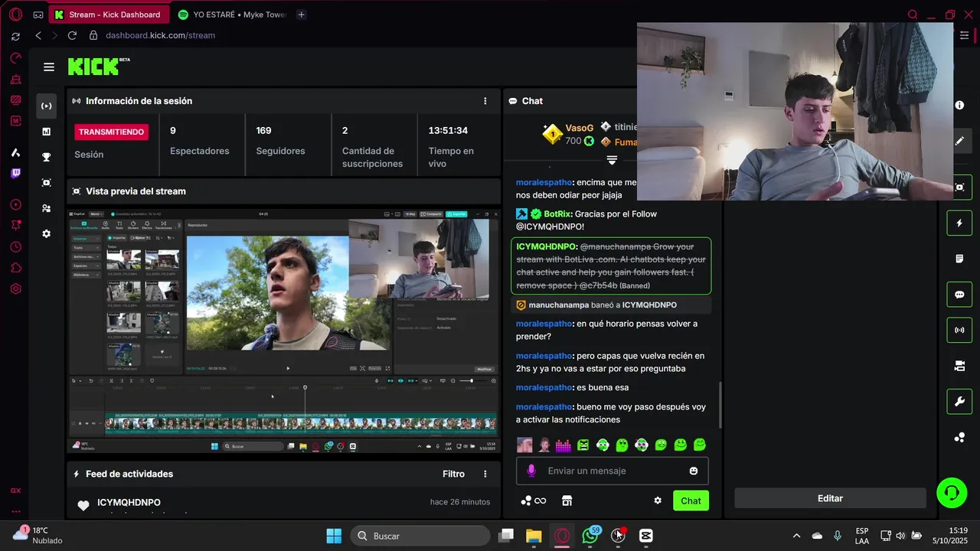Open File Explorer from the taskbar
Screen dimensions: 980x551
[534, 536]
